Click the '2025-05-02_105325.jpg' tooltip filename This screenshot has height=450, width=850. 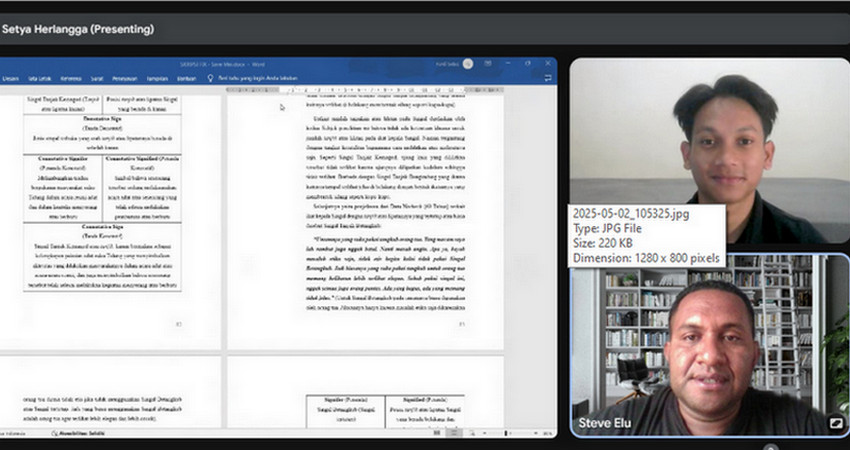click(631, 214)
